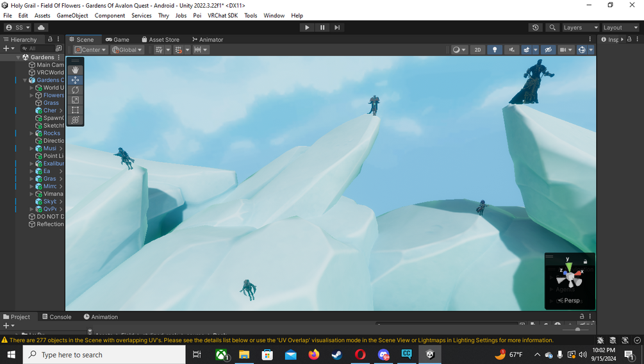Click the grid visibility icon
644x364 pixels.
[x=159, y=50]
